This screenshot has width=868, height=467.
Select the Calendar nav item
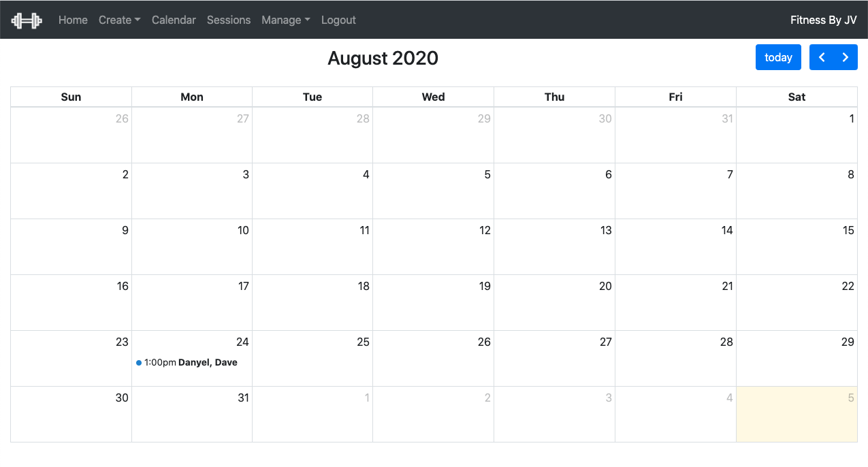(x=174, y=20)
